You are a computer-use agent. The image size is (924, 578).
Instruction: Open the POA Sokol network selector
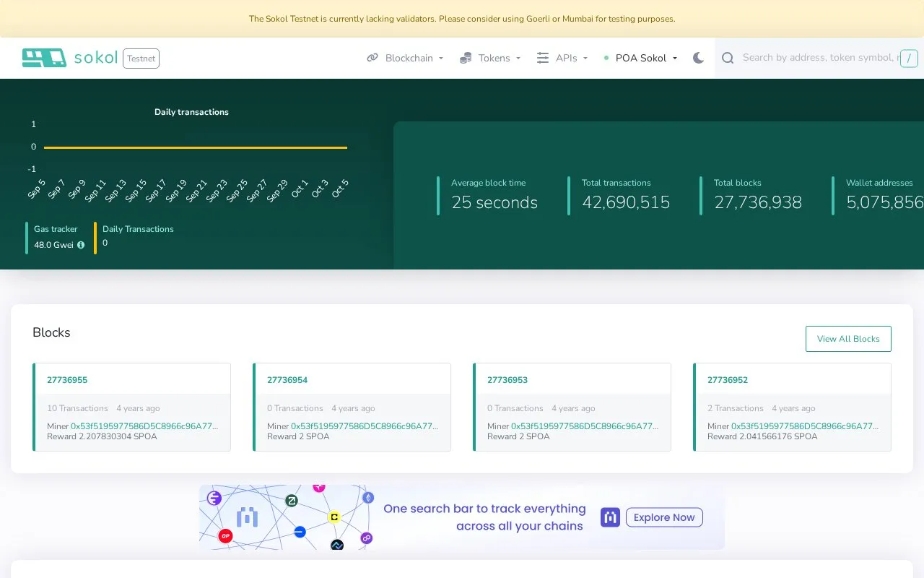coord(641,58)
